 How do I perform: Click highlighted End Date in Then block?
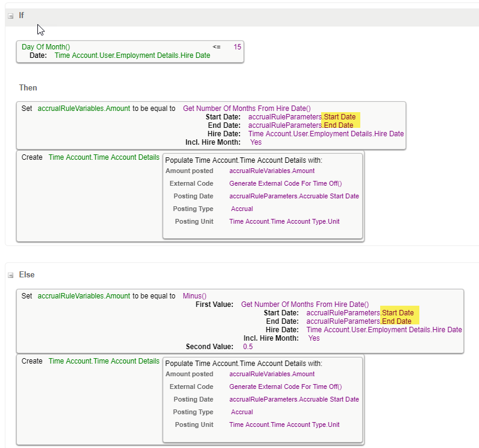pos(339,125)
